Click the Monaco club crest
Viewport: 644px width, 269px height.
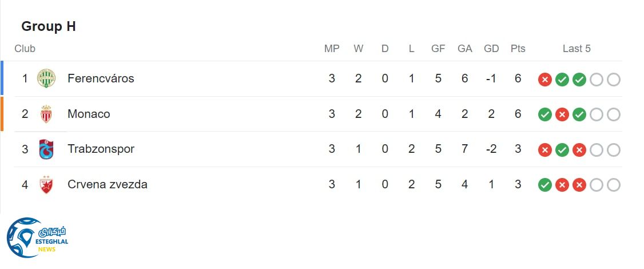[x=46, y=114]
